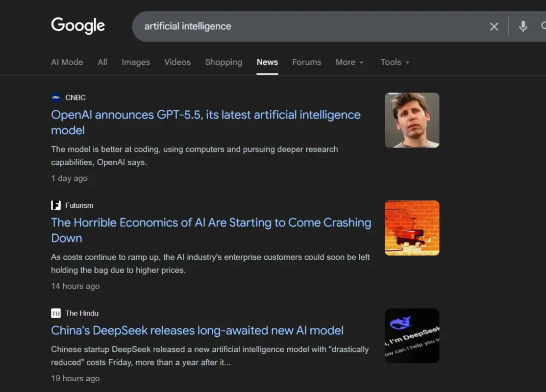The width and height of the screenshot is (546, 392).
Task: Open the thumbnail of the CNBC article
Action: [412, 120]
